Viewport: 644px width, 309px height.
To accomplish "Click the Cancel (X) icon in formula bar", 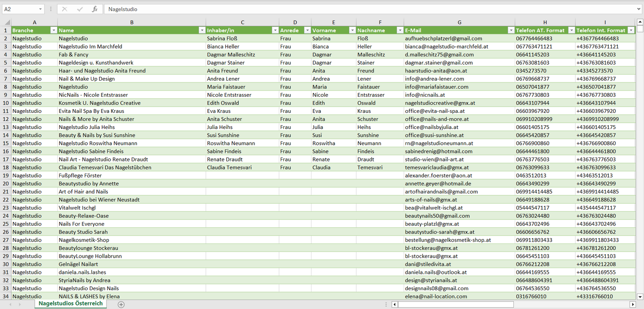I will (x=65, y=9).
